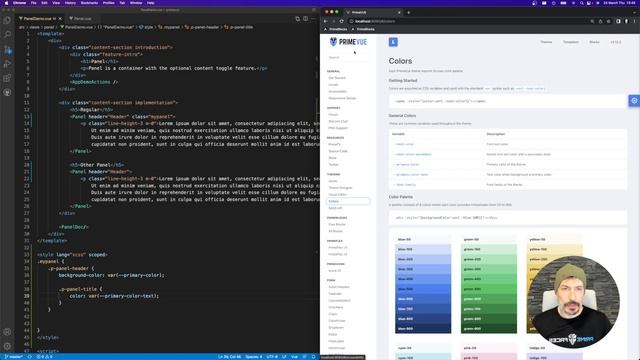
Task: Split the VS Code editor to the right
Action: pos(305,19)
